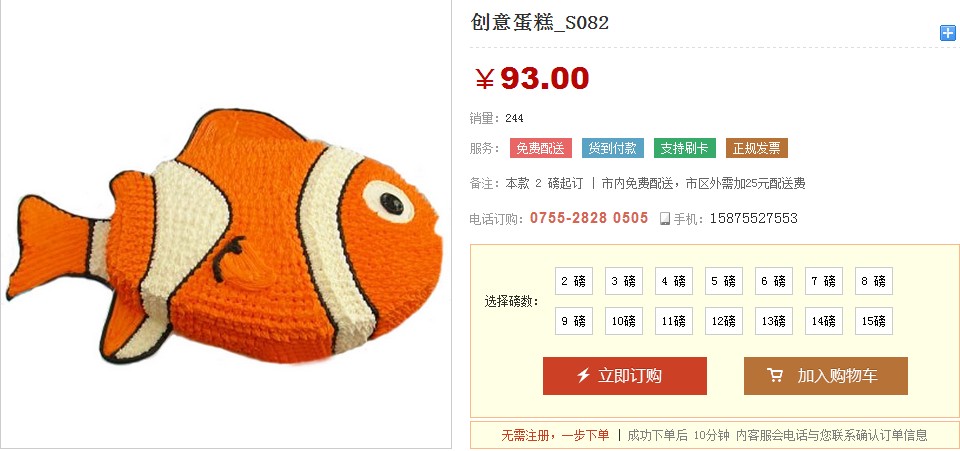Click the 加入购物车 add to cart button
This screenshot has height=451, width=960.
pyautogui.click(x=825, y=376)
